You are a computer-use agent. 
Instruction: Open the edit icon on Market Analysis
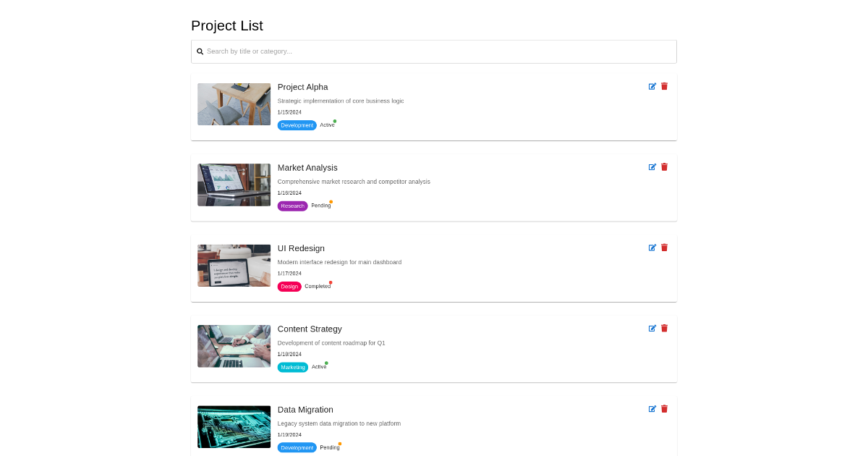(x=652, y=166)
